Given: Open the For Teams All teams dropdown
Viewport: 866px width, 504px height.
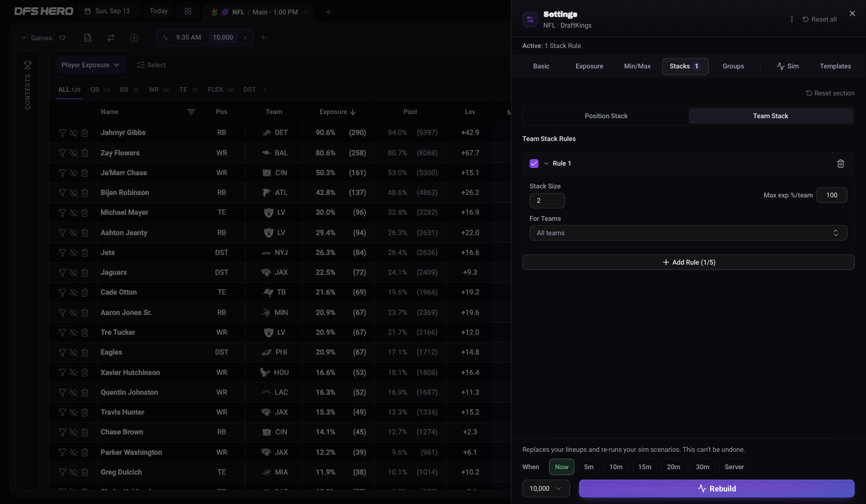Looking at the screenshot, I should [x=688, y=233].
